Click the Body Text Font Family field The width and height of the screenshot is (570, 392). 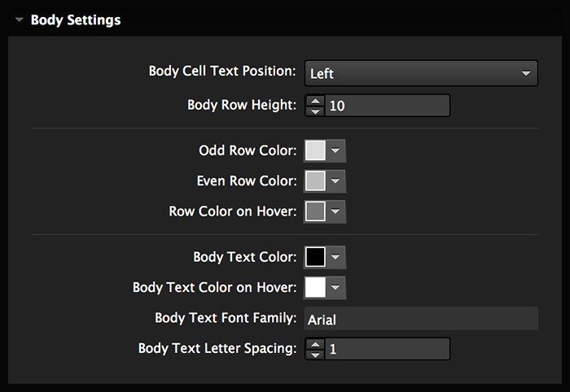pyautogui.click(x=421, y=318)
